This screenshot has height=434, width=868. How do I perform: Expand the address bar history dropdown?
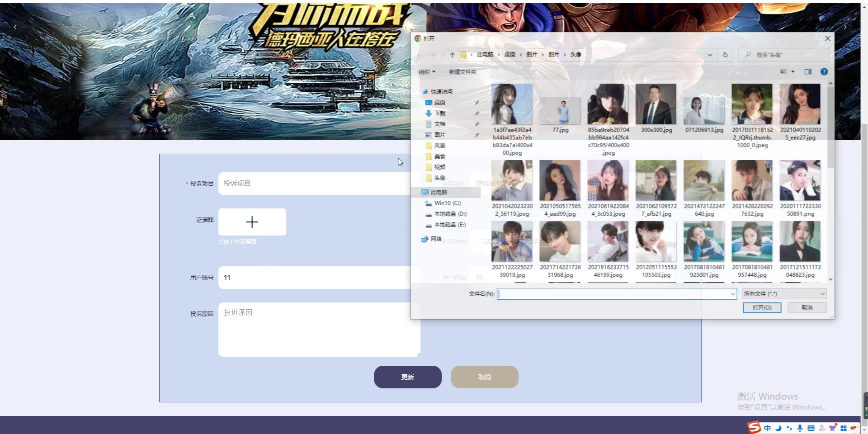710,55
